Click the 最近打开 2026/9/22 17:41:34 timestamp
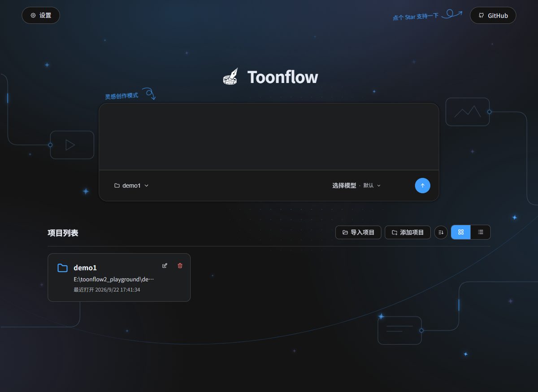 click(x=107, y=290)
